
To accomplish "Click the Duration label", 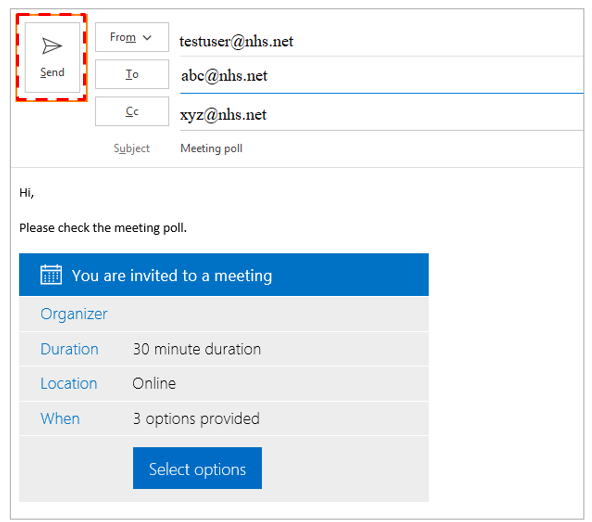I will [69, 349].
